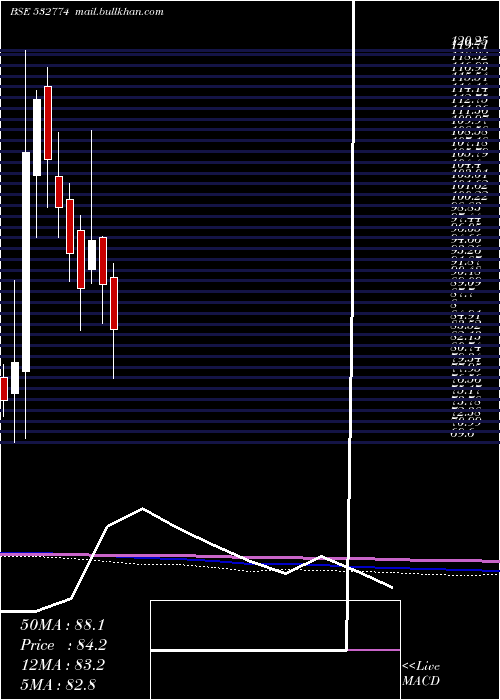This screenshot has height=700, width=500.
Task: Click the last red candlestick on the chart
Action: tap(114, 304)
